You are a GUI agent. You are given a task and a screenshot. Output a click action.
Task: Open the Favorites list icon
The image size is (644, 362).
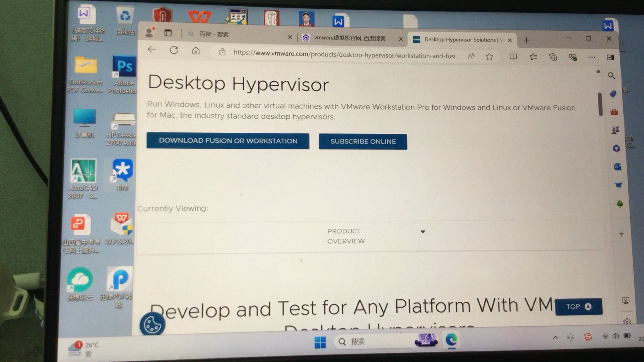(x=533, y=57)
